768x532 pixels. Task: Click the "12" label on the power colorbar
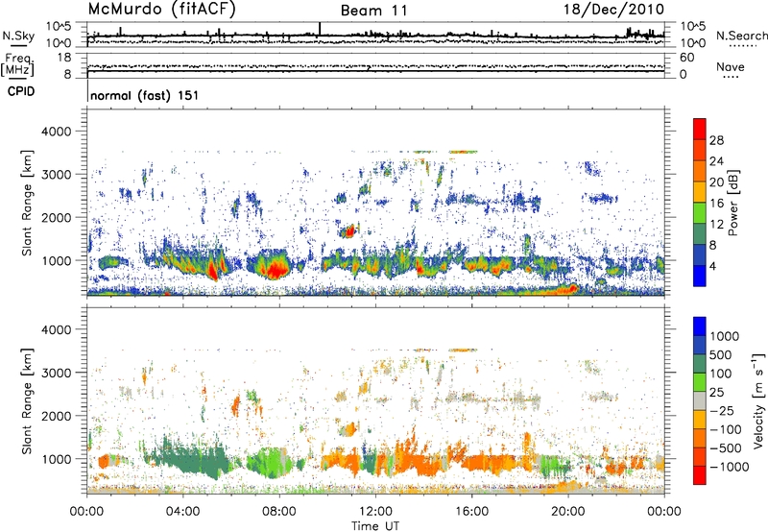click(x=716, y=225)
